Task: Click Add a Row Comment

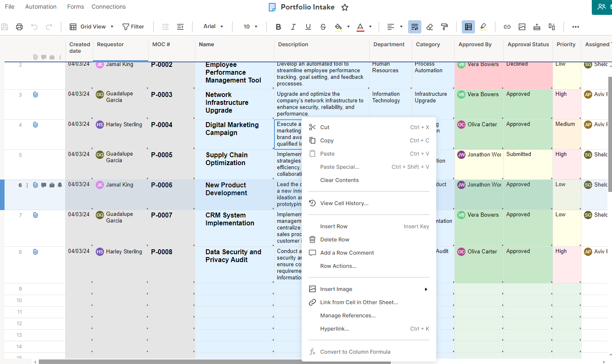Action: click(x=369, y=253)
